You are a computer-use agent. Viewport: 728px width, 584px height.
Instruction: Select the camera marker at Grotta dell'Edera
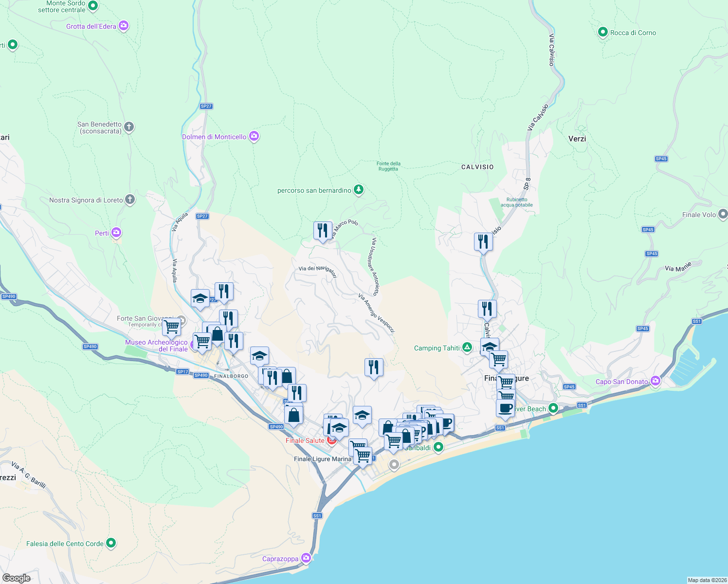point(123,25)
